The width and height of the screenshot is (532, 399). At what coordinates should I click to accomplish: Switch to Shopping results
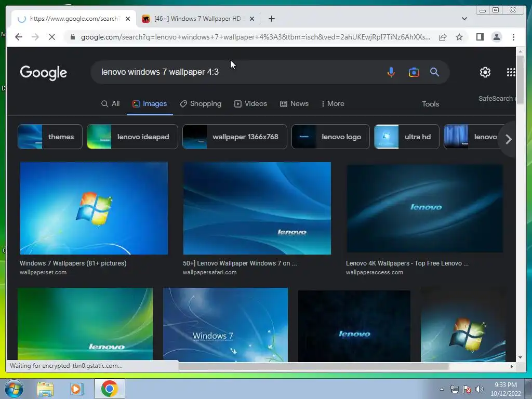coord(201,104)
